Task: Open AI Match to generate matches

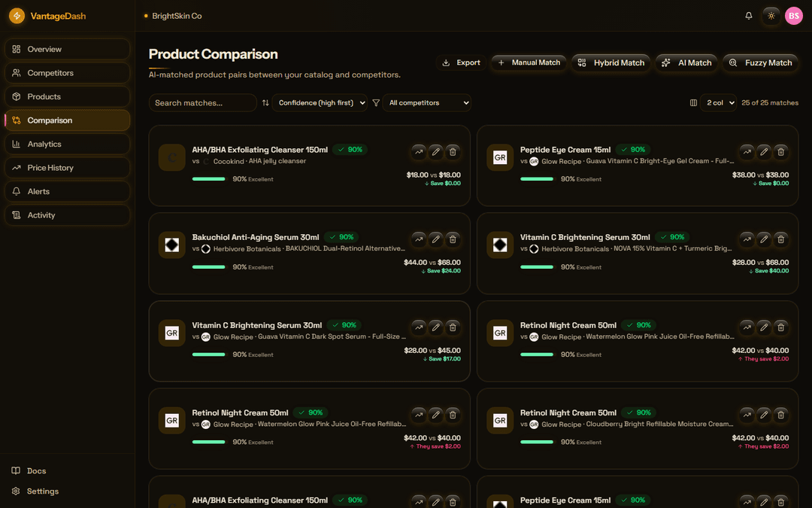Action: (x=686, y=63)
